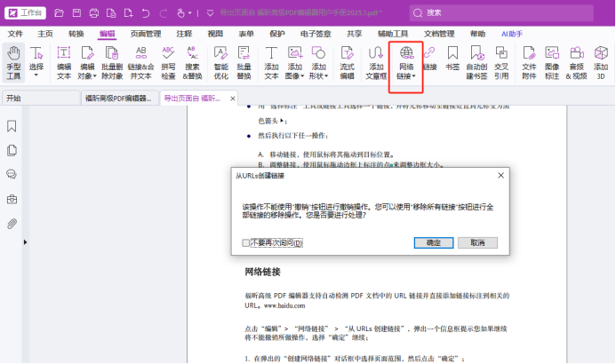The height and width of the screenshot is (364, 616).
Task: Open the comments panel in left sidebar
Action: [12, 174]
